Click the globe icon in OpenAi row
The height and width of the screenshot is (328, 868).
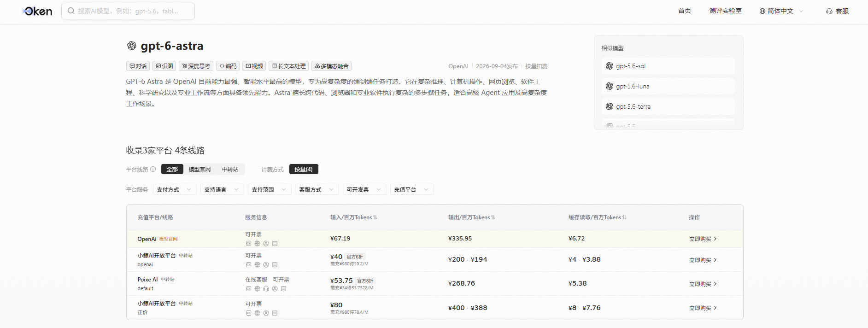[257, 244]
